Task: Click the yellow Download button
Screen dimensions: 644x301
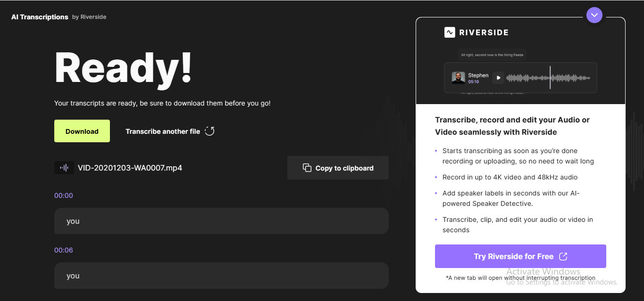Action: (x=82, y=131)
